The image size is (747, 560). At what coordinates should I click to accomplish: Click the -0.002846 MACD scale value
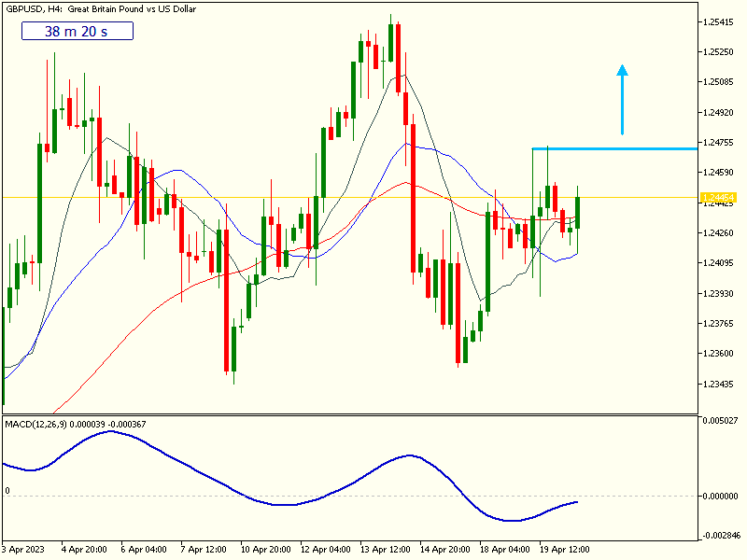[719, 536]
